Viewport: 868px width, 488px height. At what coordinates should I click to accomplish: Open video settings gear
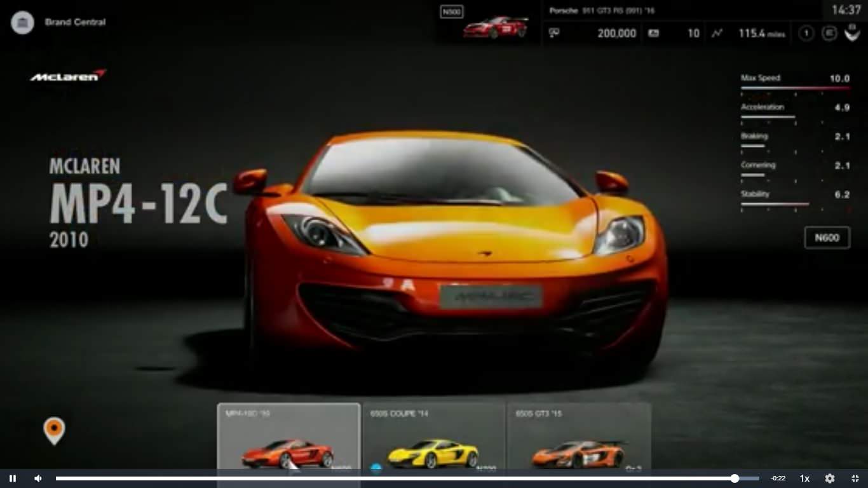[830, 478]
